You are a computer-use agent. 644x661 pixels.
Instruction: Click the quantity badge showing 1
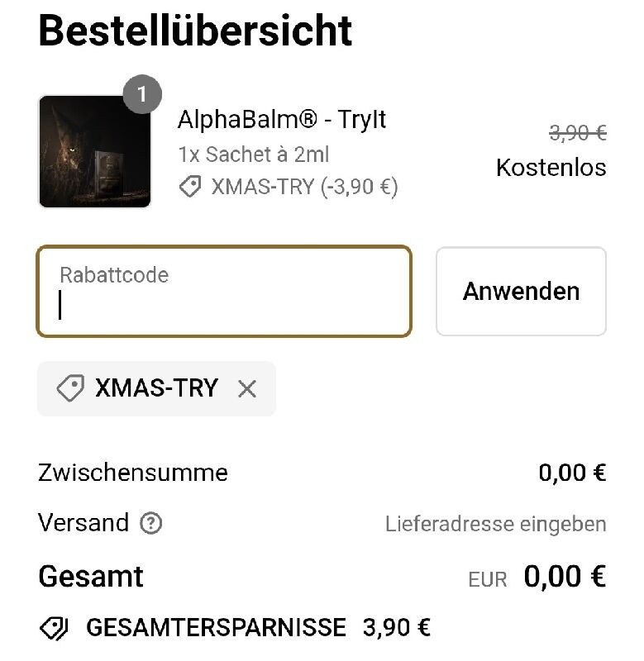pos(142,94)
